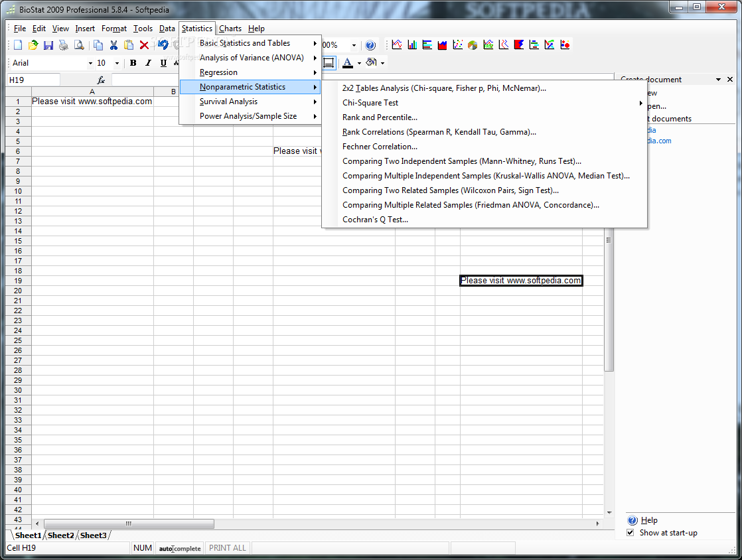This screenshot has height=560, width=742.
Task: Open the Charts menu
Action: coord(230,29)
